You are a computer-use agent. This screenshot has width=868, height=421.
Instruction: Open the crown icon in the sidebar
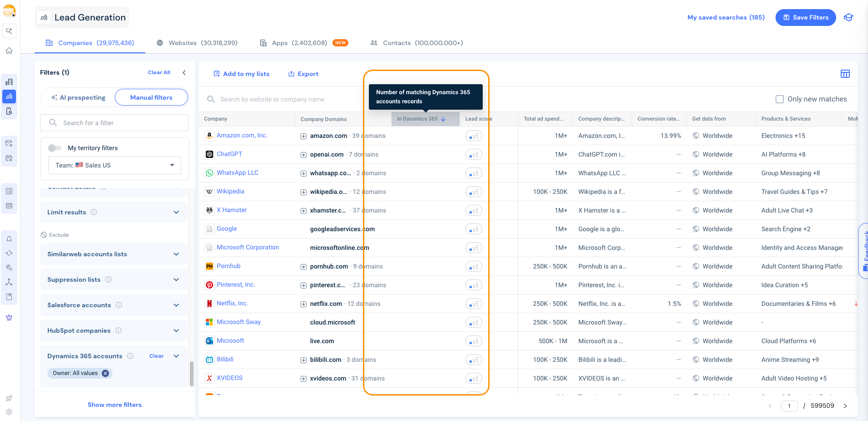(9, 317)
